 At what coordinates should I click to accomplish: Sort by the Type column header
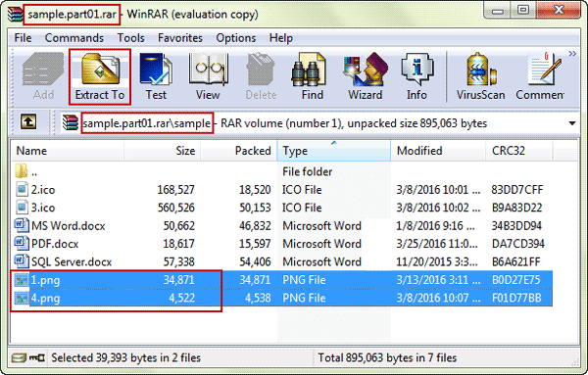334,151
